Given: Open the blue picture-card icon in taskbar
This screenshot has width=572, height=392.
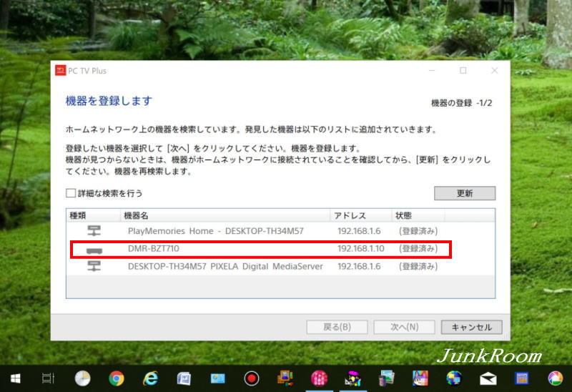Looking at the screenshot, I should pos(218,379).
